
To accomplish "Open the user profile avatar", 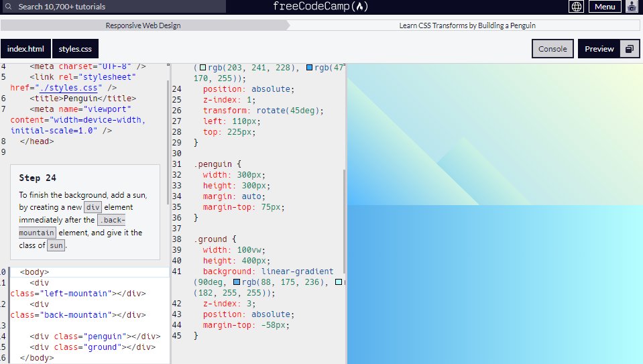I will [632, 7].
